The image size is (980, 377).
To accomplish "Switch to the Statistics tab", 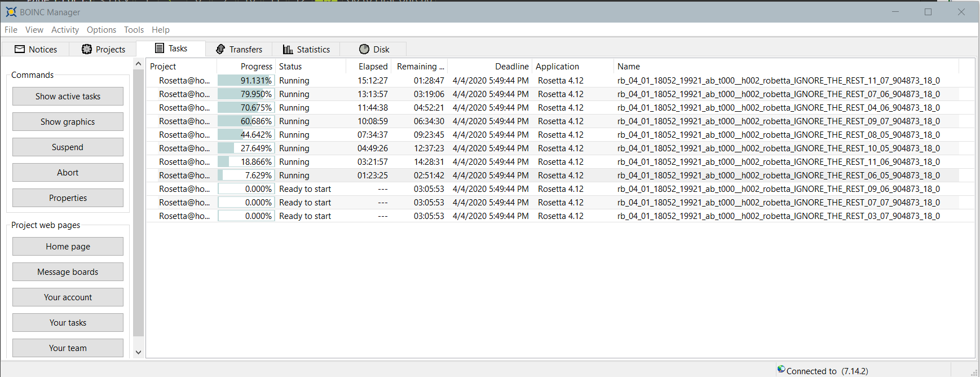I will point(306,49).
